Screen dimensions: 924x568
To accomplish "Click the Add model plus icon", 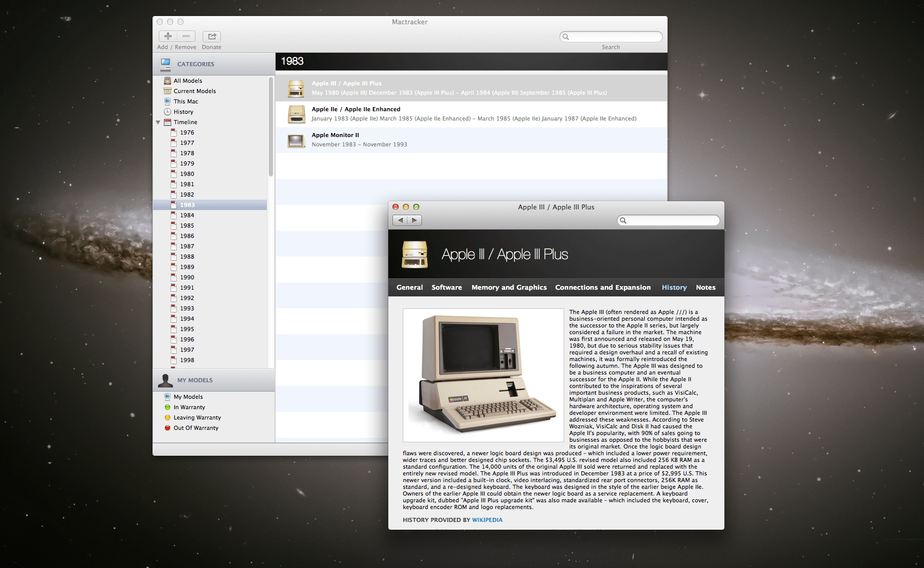I will [167, 36].
